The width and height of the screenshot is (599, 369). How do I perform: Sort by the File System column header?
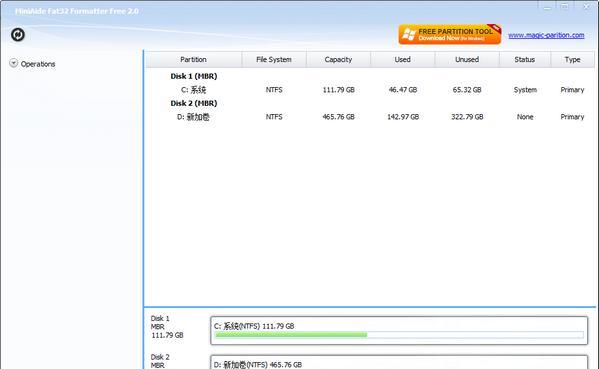pos(274,60)
